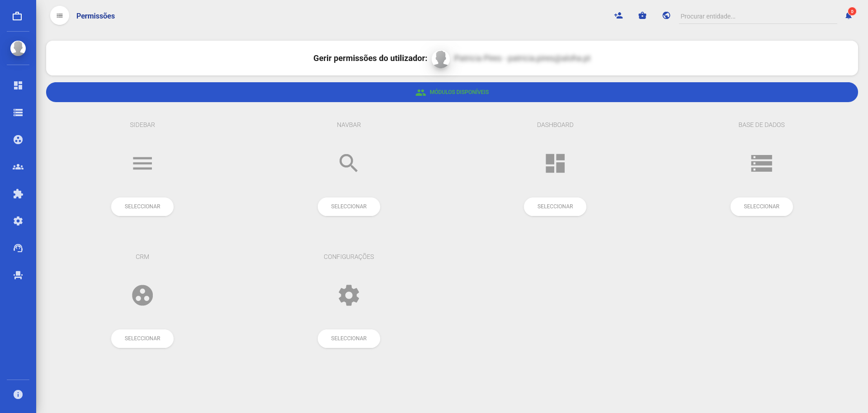Image resolution: width=868 pixels, height=413 pixels.
Task: Toggle the hamburger menu button beside Permissões
Action: pyautogui.click(x=60, y=16)
